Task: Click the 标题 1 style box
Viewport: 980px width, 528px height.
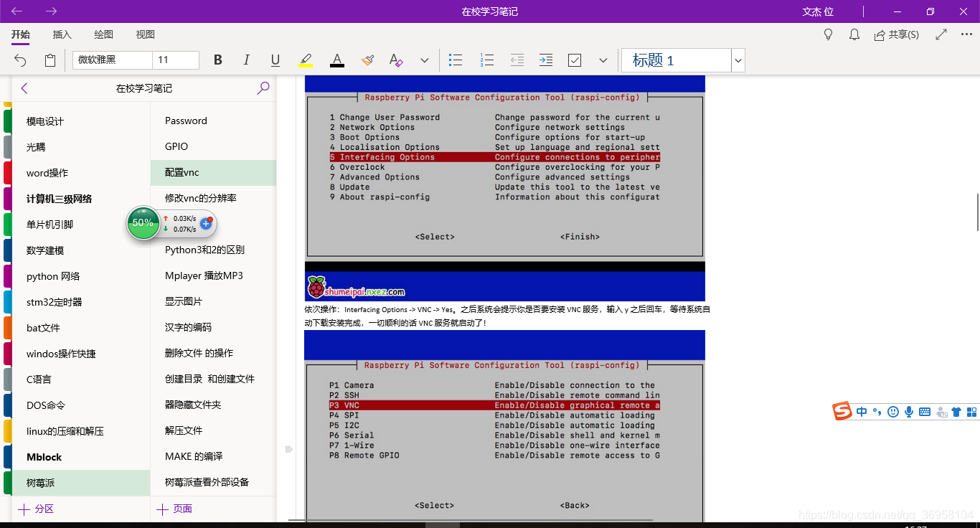Action: pos(676,60)
